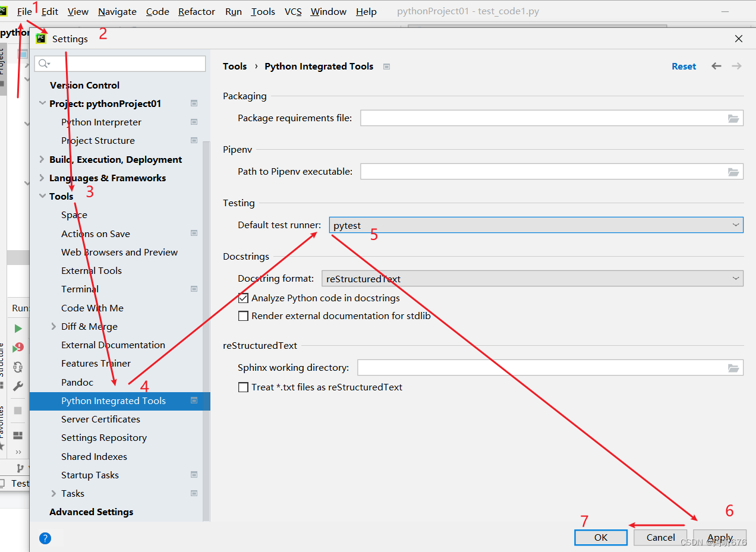
Task: Select Pandoc in settings tree
Action: coord(77,382)
